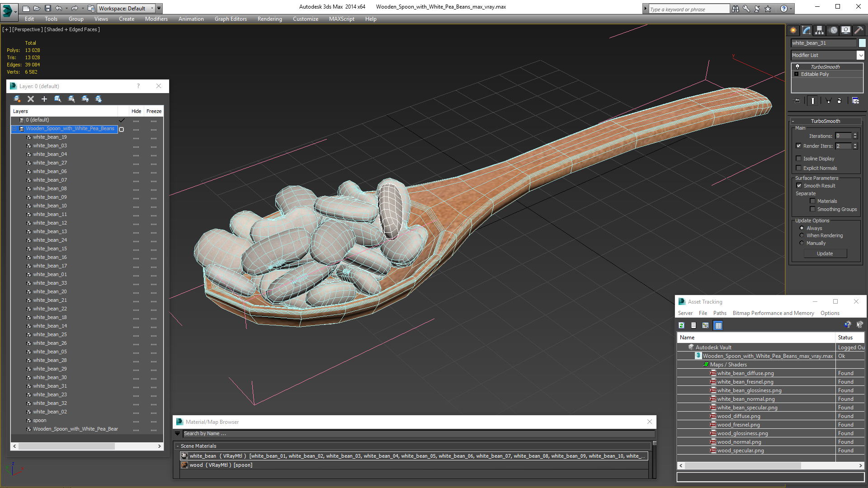
Task: Click the Favorites star icon
Action: pyautogui.click(x=768, y=9)
